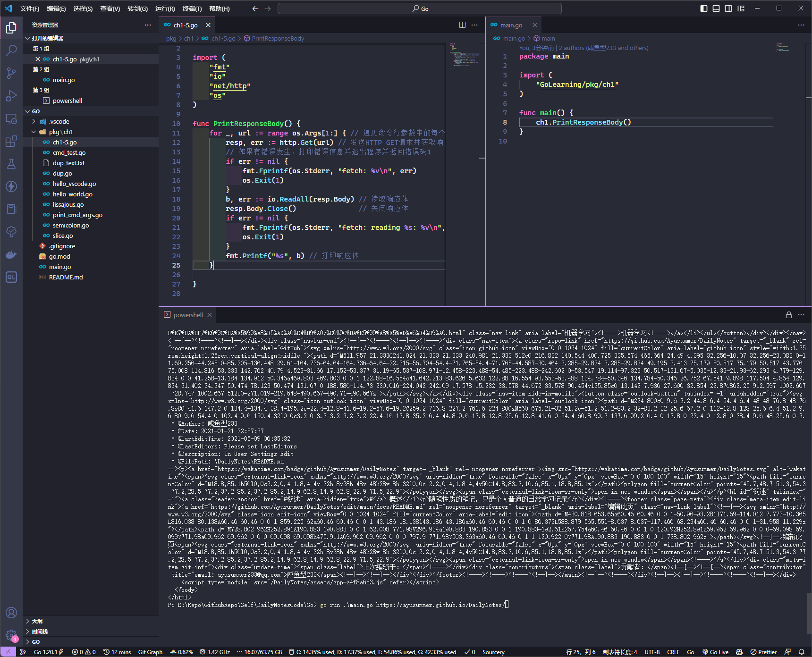Close the ch1-5.go tab
This screenshot has width=812, height=657.
pos(208,25)
